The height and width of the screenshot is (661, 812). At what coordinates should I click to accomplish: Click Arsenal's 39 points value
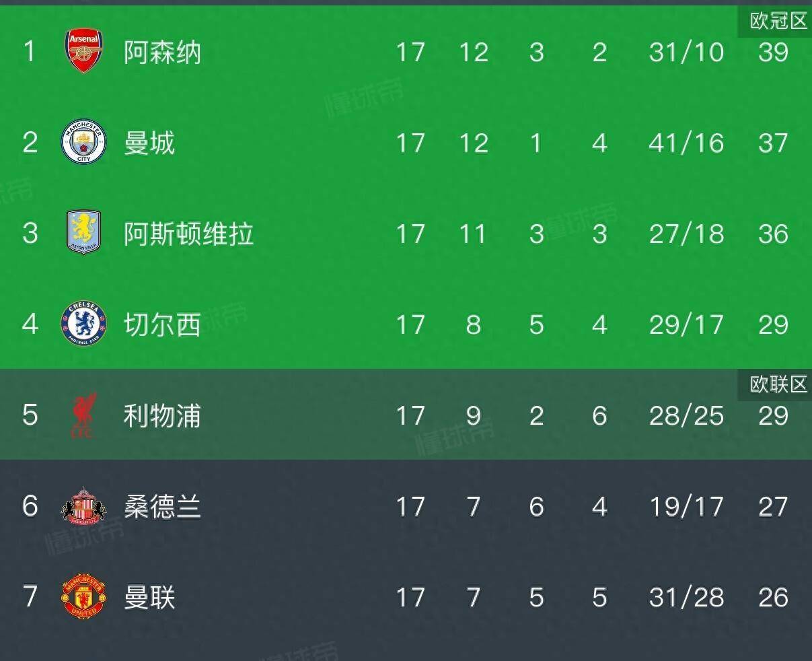[x=772, y=52]
